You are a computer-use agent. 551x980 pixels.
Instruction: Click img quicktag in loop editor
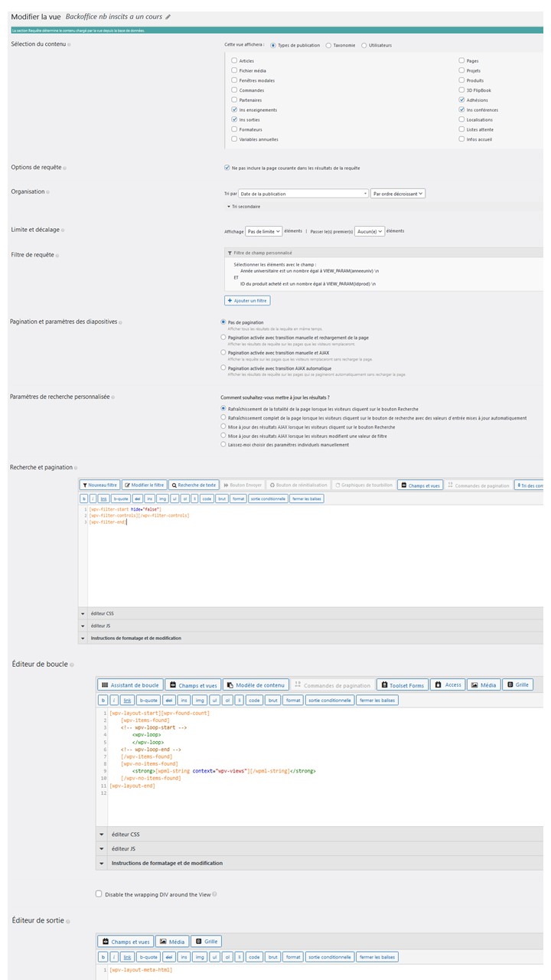(201, 700)
